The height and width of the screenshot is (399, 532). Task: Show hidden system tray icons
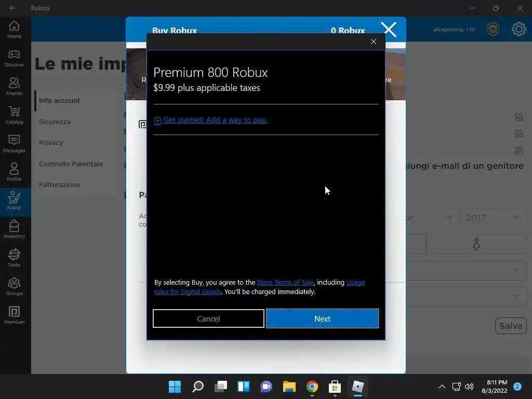(x=442, y=387)
